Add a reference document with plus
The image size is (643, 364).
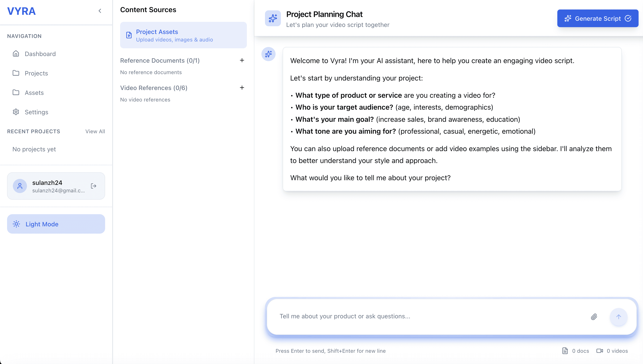[x=242, y=60]
